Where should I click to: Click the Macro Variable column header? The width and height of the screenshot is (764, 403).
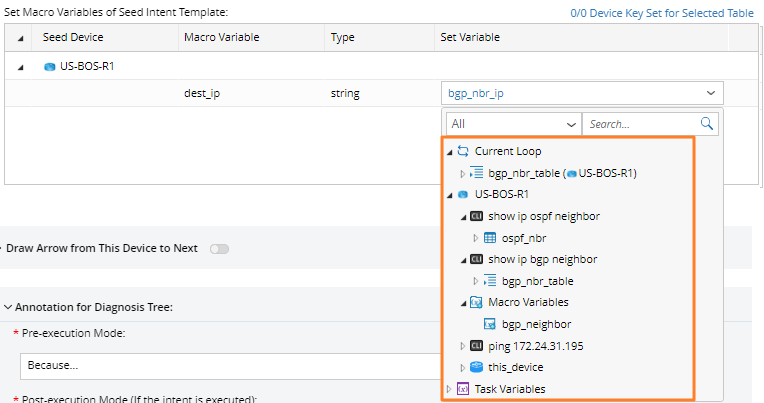(x=221, y=37)
